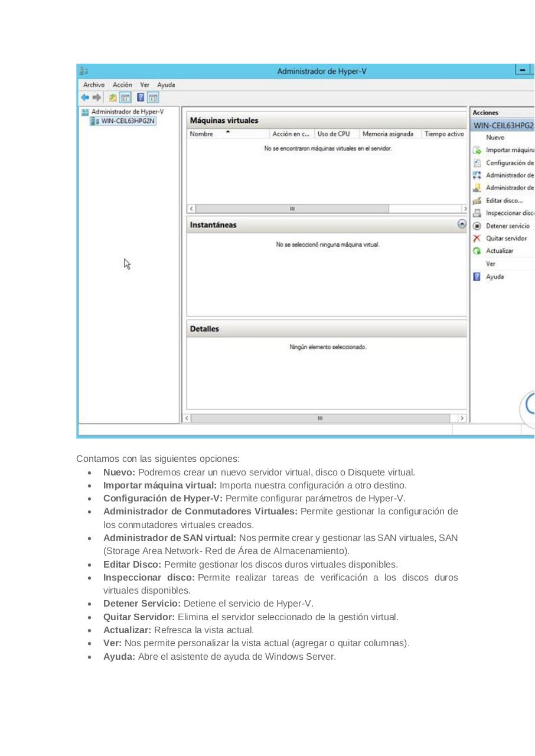Open Configuración de Hyper-V via its icon
This screenshot has width=535, height=756.
pyautogui.click(x=476, y=162)
